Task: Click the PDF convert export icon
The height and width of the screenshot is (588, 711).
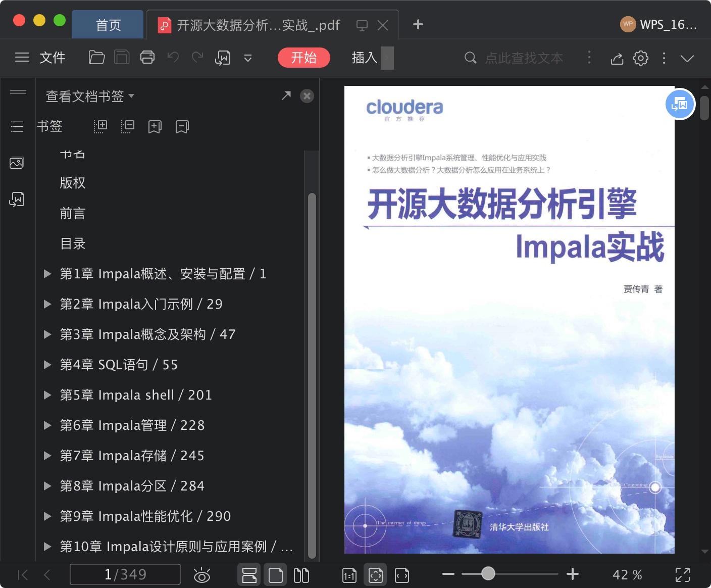Action: (x=223, y=58)
